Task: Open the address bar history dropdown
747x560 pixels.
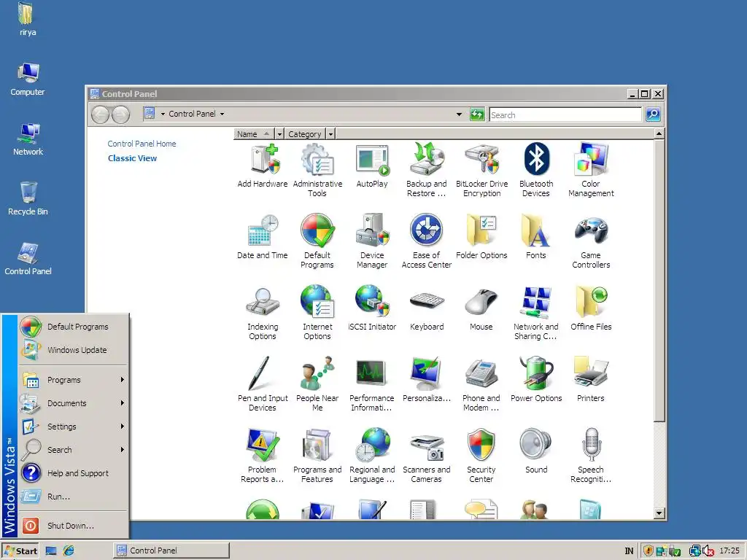Action: [x=460, y=114]
